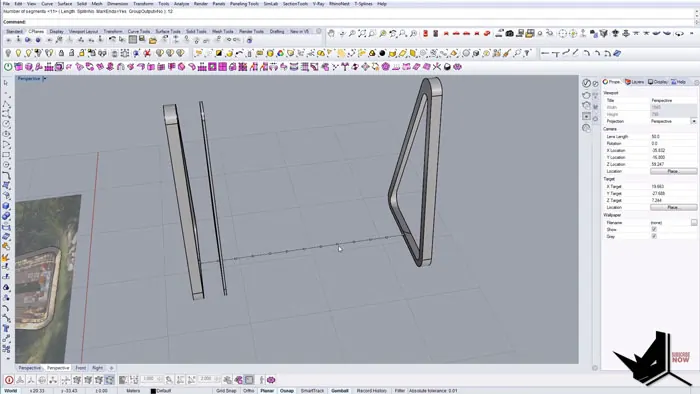Image resolution: width=700 pixels, height=394 pixels.
Task: Open the Curve menu
Action: [x=47, y=4]
